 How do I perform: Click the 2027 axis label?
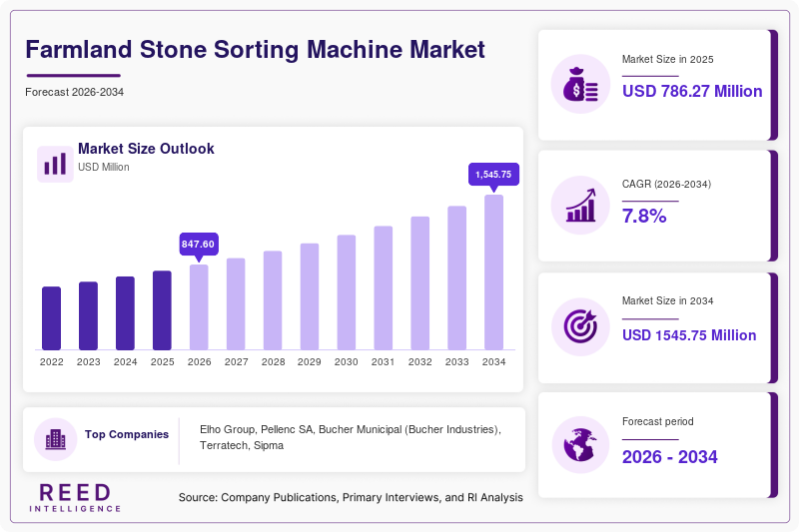(x=236, y=362)
